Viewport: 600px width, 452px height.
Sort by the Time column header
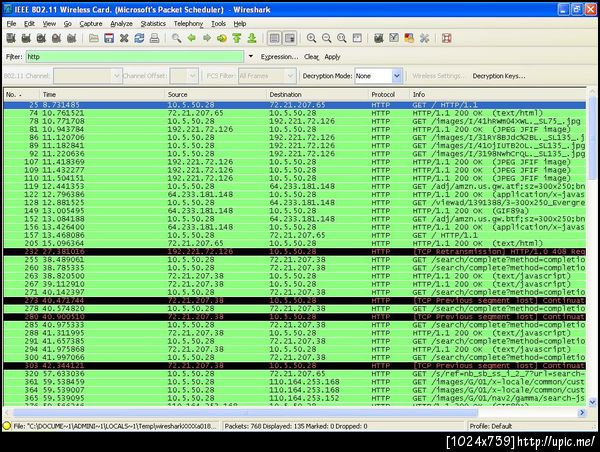[102, 94]
